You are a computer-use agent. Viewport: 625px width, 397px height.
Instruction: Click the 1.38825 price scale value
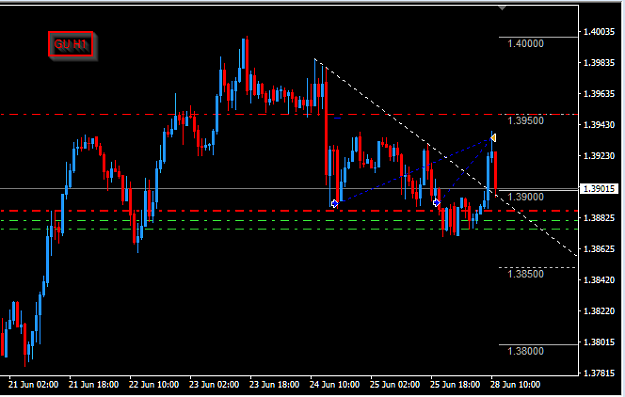pyautogui.click(x=599, y=218)
